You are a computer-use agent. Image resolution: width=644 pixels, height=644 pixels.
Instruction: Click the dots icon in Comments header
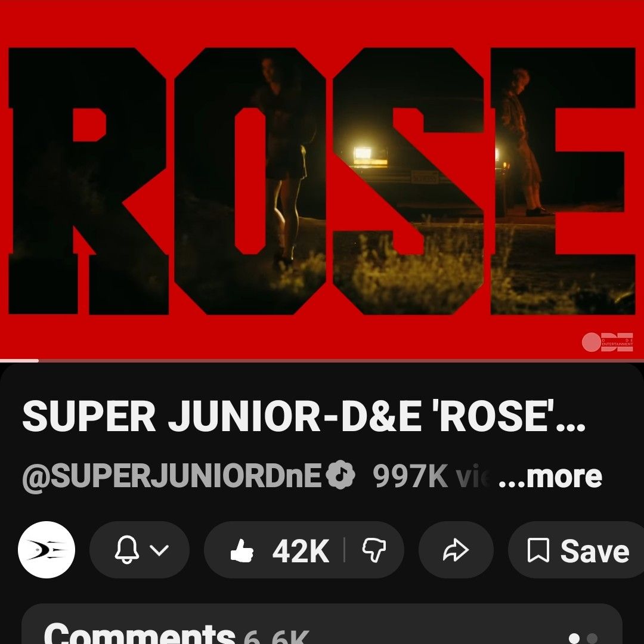583,638
